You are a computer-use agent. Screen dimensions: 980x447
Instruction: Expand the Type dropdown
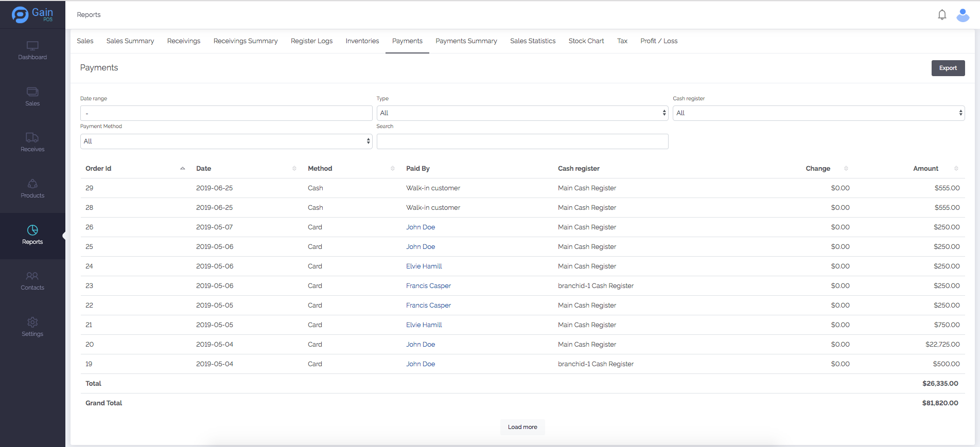pyautogui.click(x=522, y=113)
